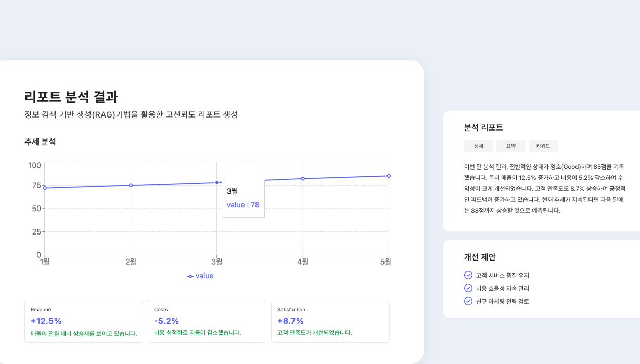Dismiss the 3월 value tooltip
Screen dimensions: 640x364
(x=243, y=199)
